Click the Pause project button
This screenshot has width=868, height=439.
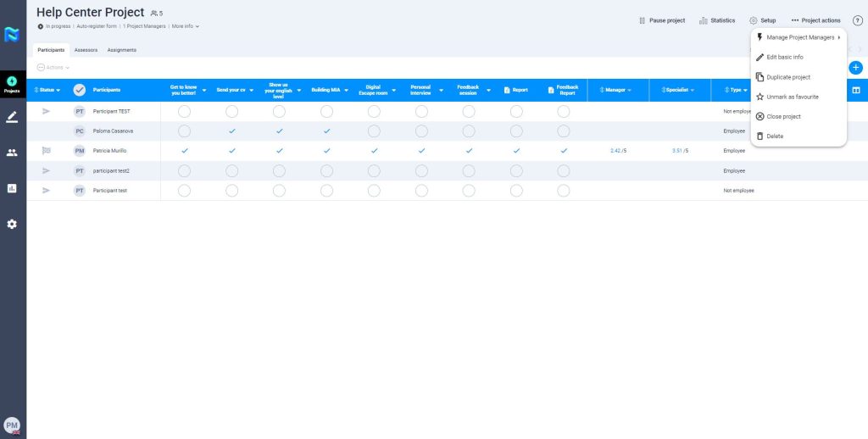tap(661, 20)
